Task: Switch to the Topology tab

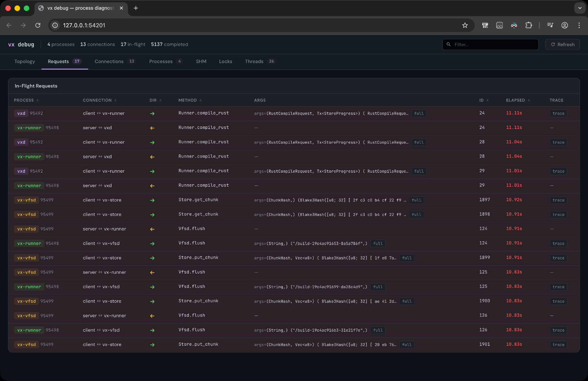Action: 25,61
